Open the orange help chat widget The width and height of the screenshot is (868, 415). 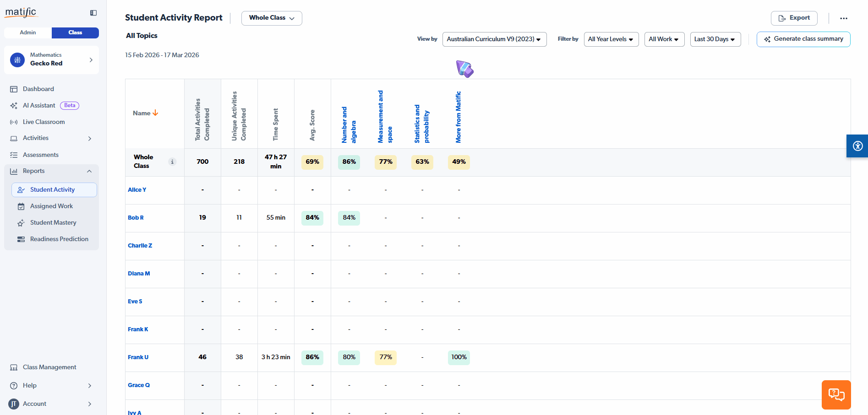[x=836, y=394]
